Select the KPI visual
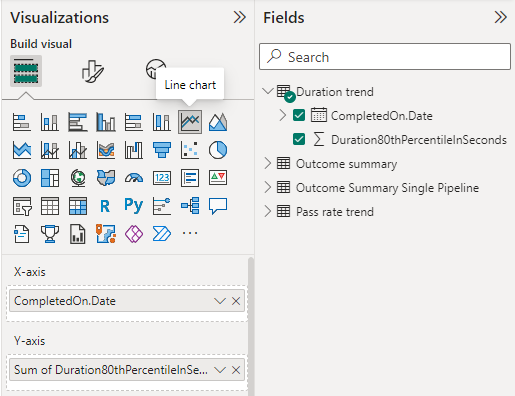This screenshot has height=396, width=515. pos(218,178)
